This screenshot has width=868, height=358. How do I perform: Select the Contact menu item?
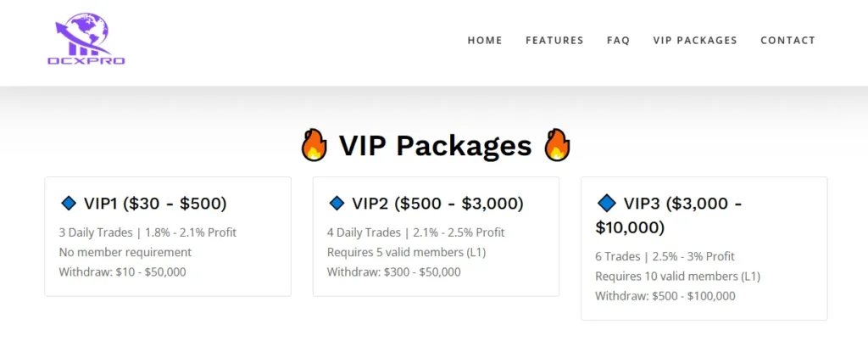tap(787, 40)
